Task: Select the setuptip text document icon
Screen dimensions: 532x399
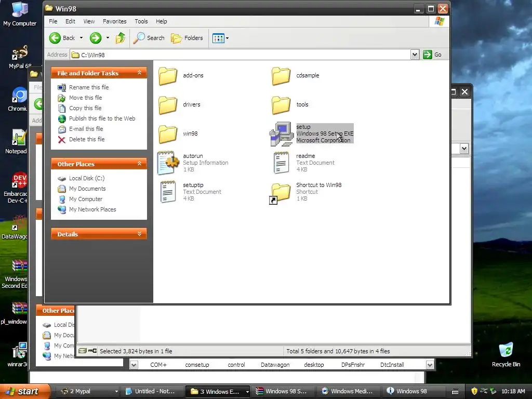Action: point(168,192)
